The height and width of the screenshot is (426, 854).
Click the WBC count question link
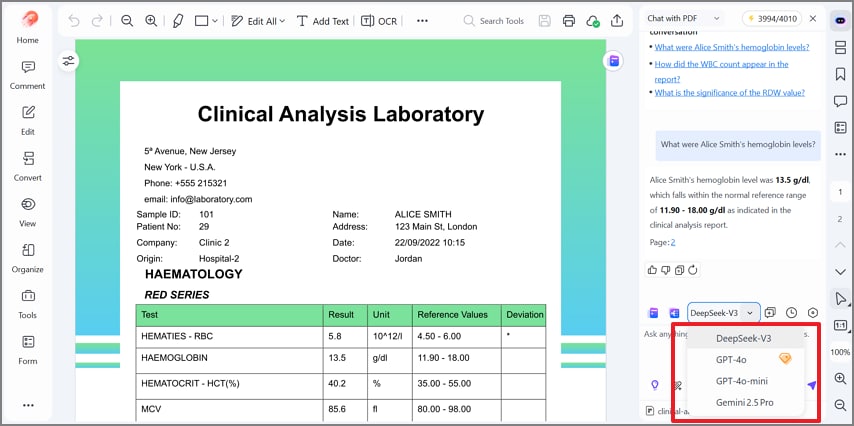(721, 71)
